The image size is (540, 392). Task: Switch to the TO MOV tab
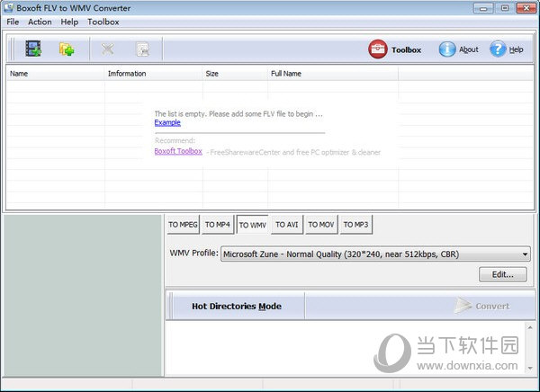coord(321,225)
